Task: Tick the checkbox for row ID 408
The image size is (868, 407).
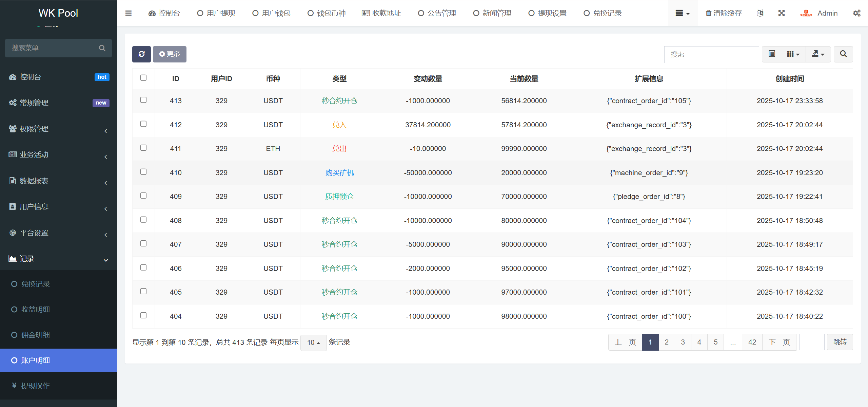Action: coord(143,220)
